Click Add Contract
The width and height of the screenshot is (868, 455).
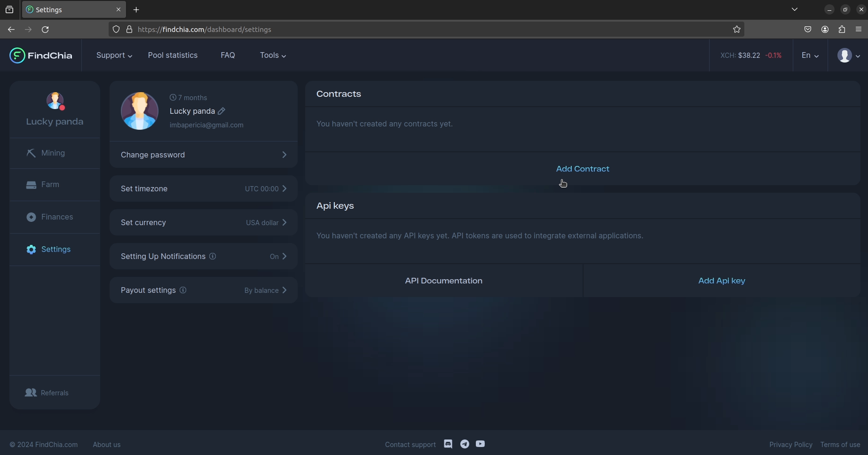click(583, 169)
